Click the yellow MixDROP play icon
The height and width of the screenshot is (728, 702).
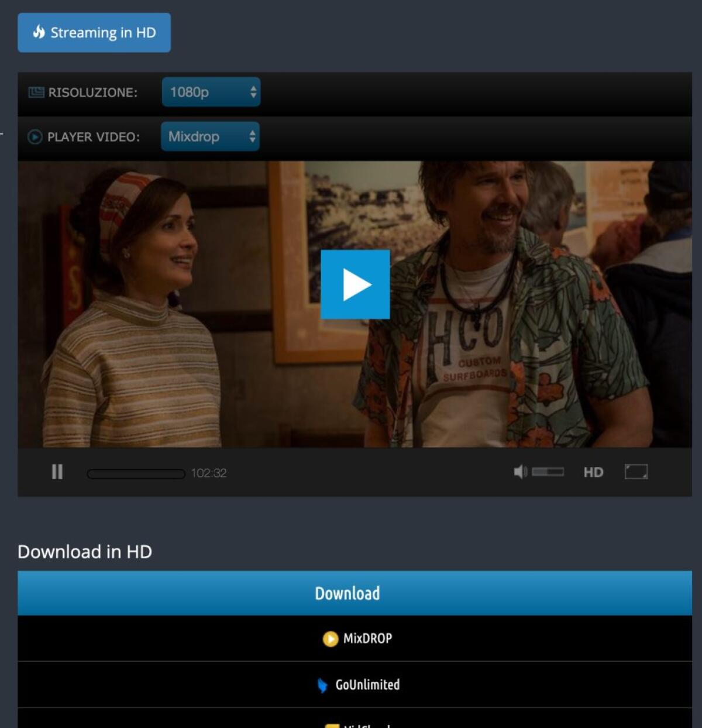(331, 638)
